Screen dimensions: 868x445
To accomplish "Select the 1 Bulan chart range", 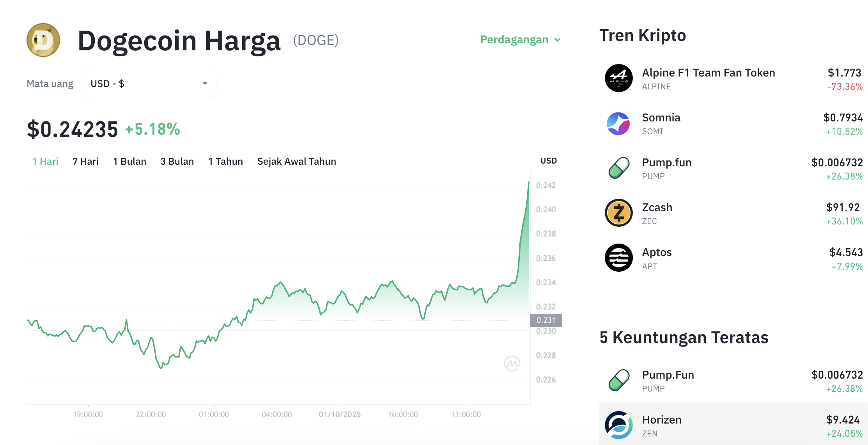I will (x=129, y=162).
